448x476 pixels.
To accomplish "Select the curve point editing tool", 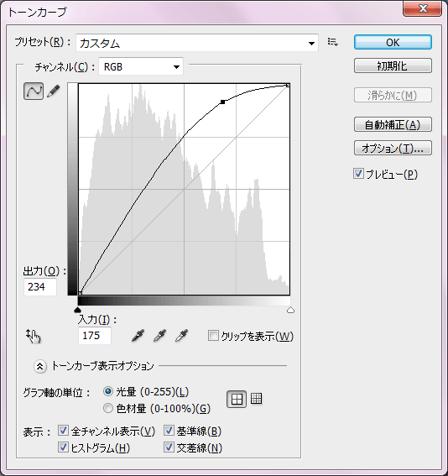I will point(34,91).
